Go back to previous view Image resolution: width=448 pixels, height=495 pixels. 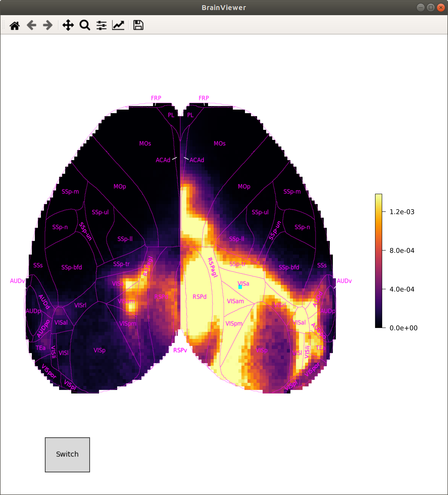pyautogui.click(x=31, y=25)
